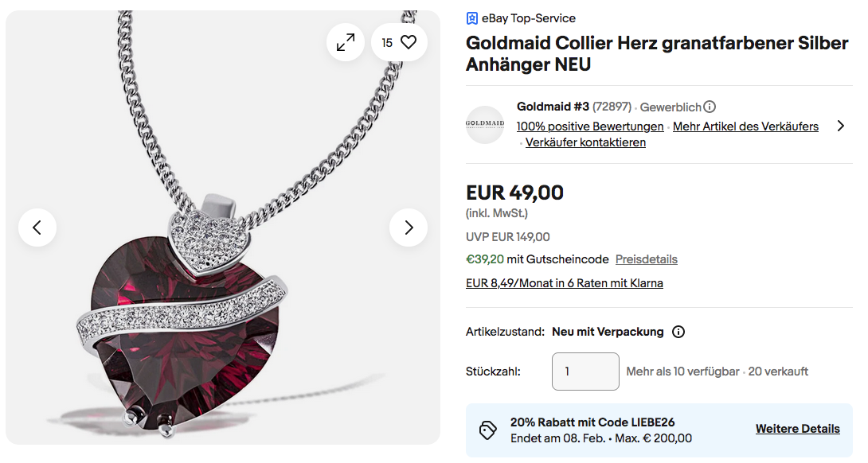
Task: Click info icon next to Gewerblich
Action: (710, 107)
